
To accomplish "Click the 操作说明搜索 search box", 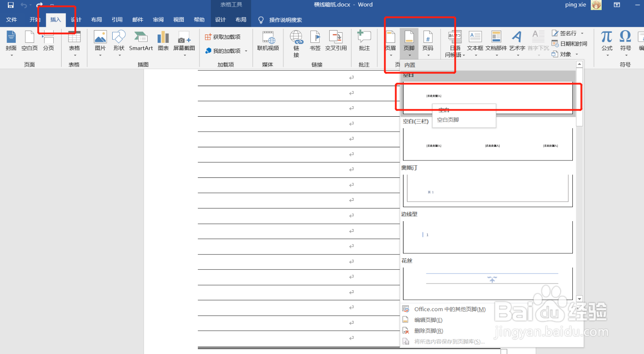I will coord(286,20).
